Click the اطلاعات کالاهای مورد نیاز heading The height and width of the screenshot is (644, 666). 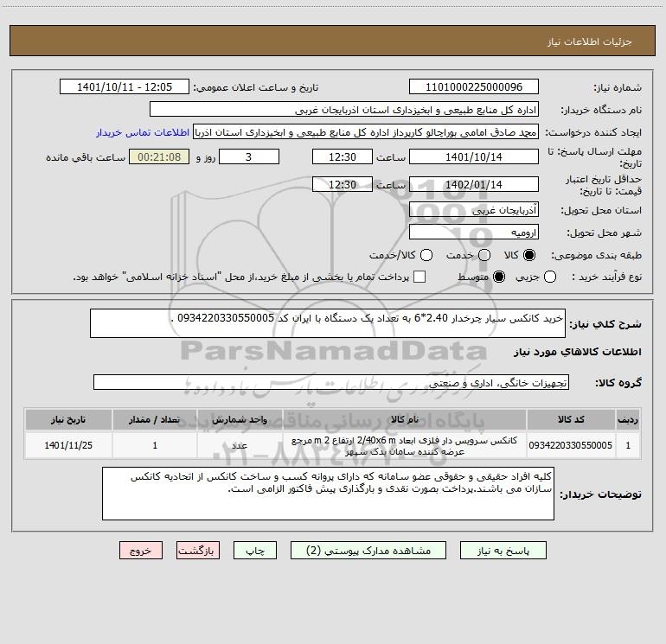tap(577, 352)
